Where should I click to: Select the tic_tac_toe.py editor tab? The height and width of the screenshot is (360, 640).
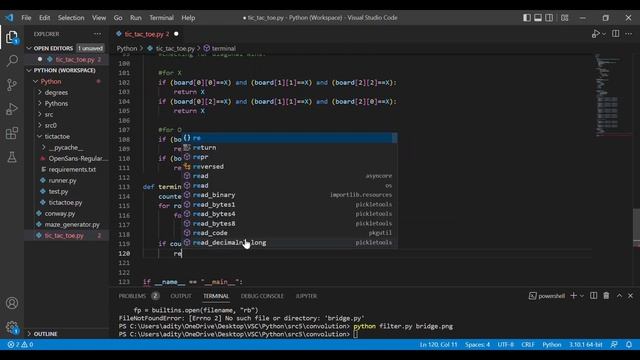[147, 34]
